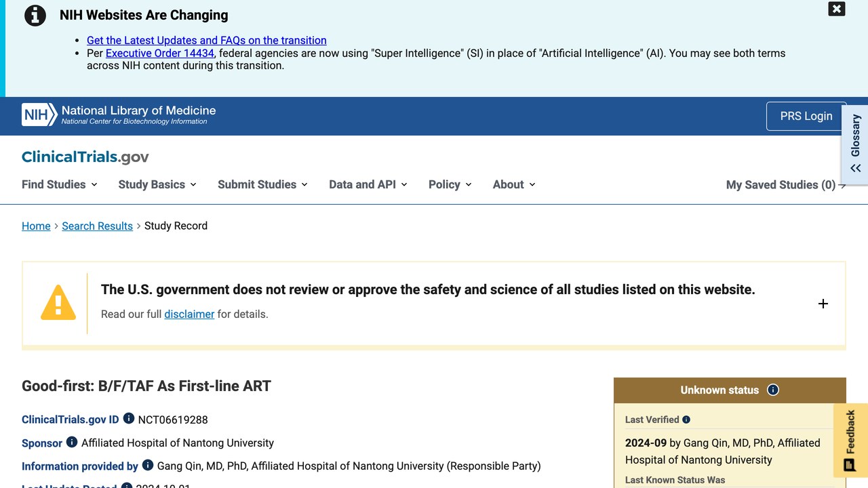The width and height of the screenshot is (868, 488).
Task: Click the Affiliated Hospital of Nantong University sponsor name
Action: pyautogui.click(x=178, y=443)
